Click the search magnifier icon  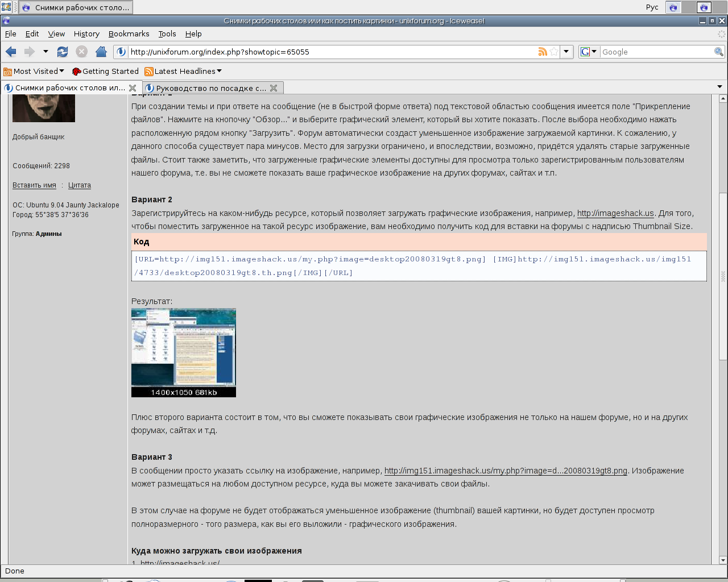click(719, 52)
